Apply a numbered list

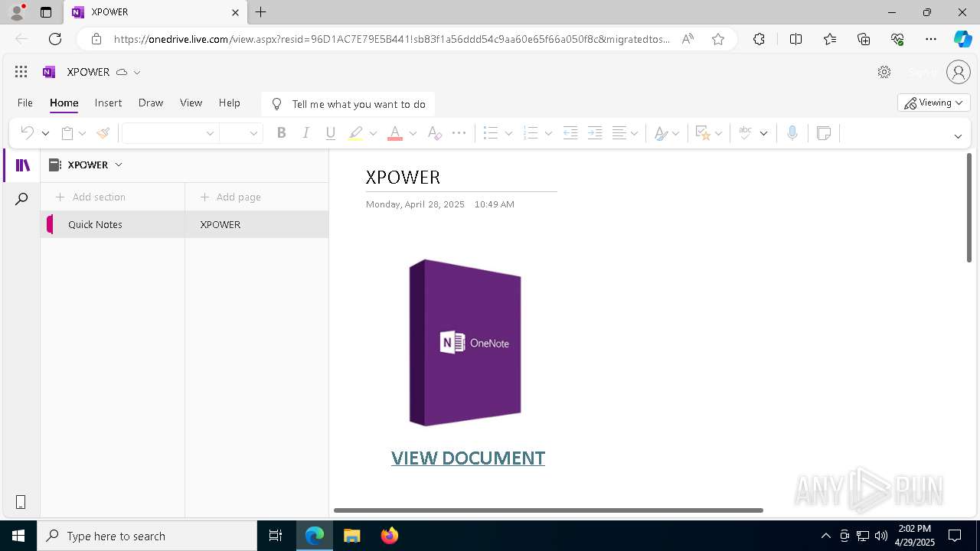(531, 133)
